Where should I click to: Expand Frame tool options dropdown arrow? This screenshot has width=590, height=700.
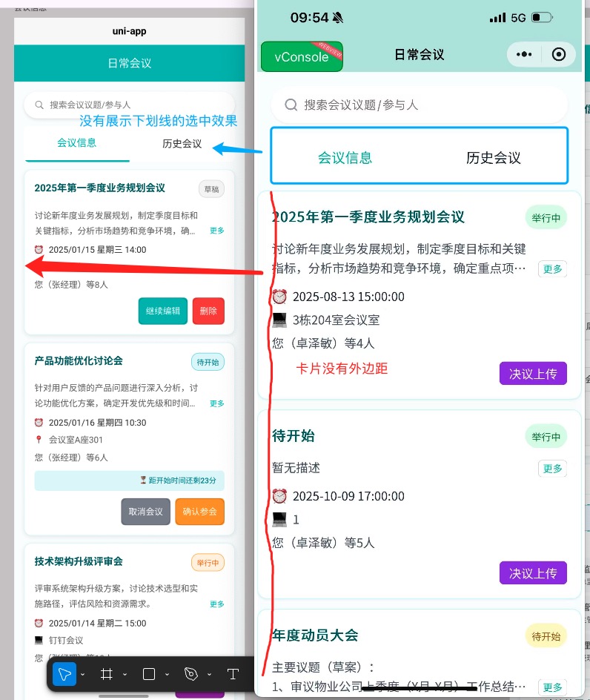125,675
